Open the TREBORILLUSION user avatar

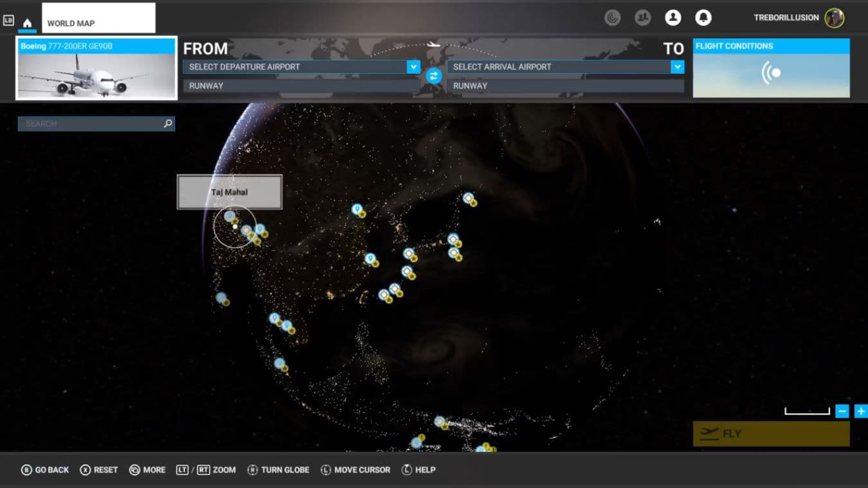coord(835,18)
